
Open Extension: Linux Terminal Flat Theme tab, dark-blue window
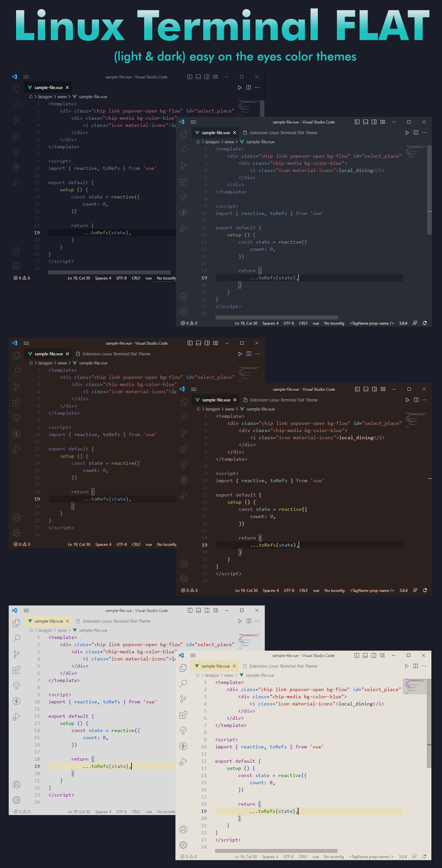tap(280, 133)
